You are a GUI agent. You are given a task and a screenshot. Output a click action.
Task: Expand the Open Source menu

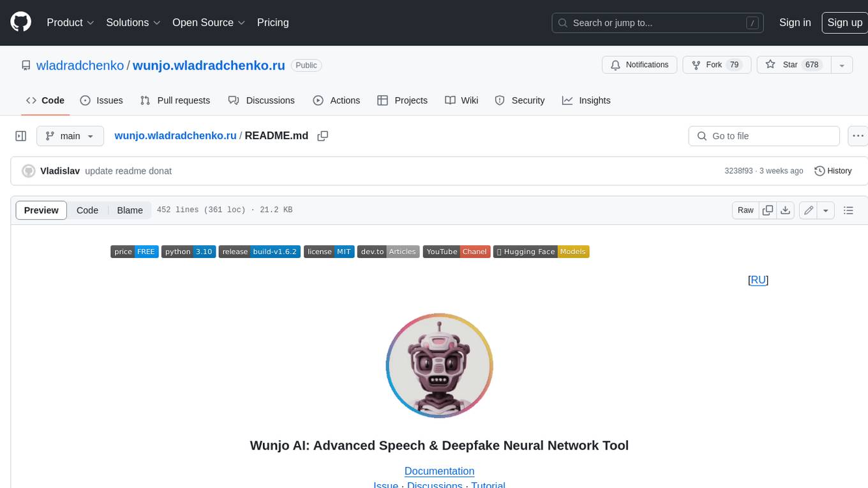(209, 22)
